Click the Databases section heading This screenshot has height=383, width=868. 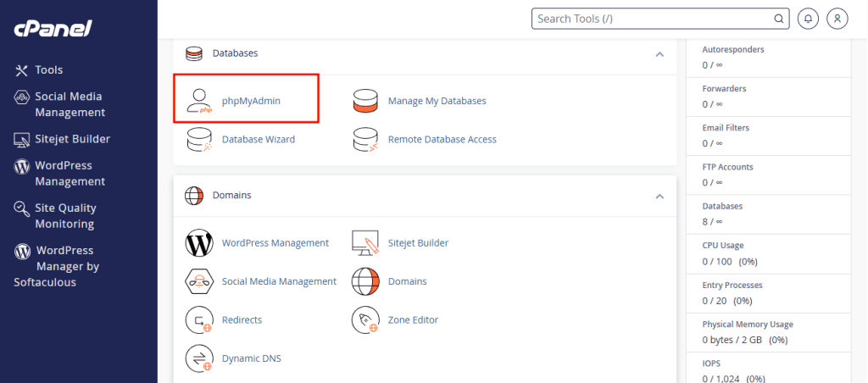pos(236,53)
